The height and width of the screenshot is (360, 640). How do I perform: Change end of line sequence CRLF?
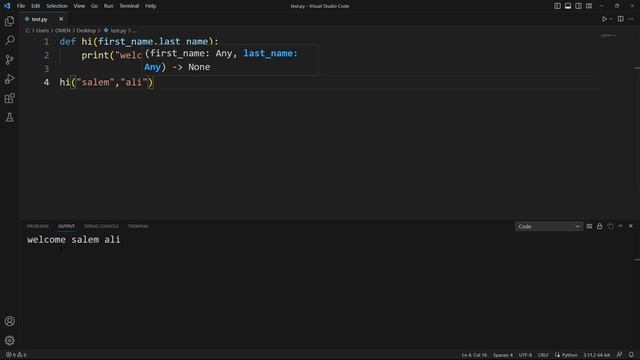(543, 355)
